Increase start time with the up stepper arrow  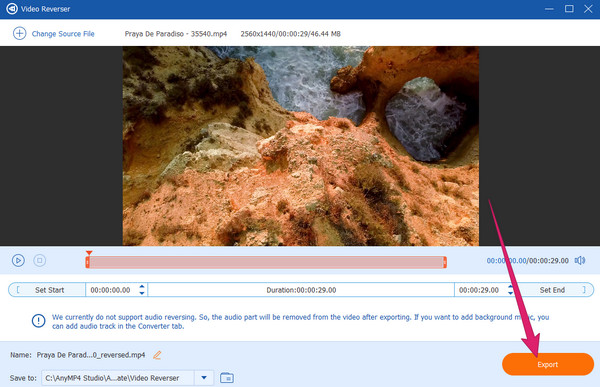tap(142, 286)
